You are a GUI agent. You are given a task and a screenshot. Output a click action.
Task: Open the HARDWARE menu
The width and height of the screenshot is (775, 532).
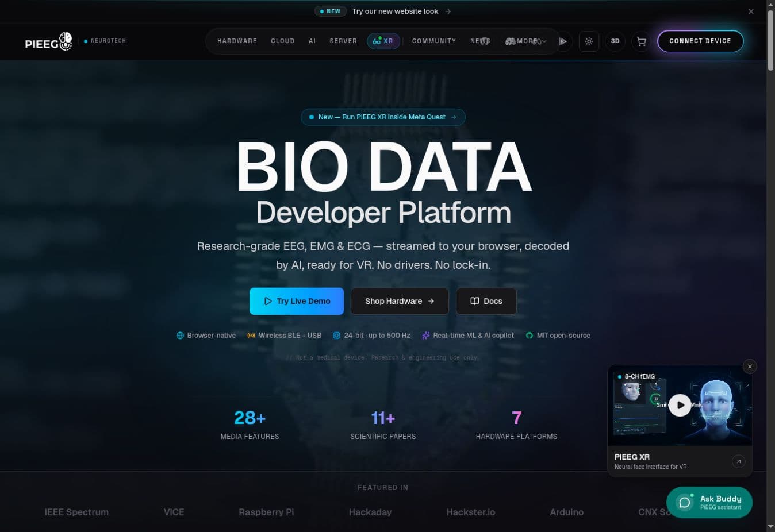tap(237, 41)
